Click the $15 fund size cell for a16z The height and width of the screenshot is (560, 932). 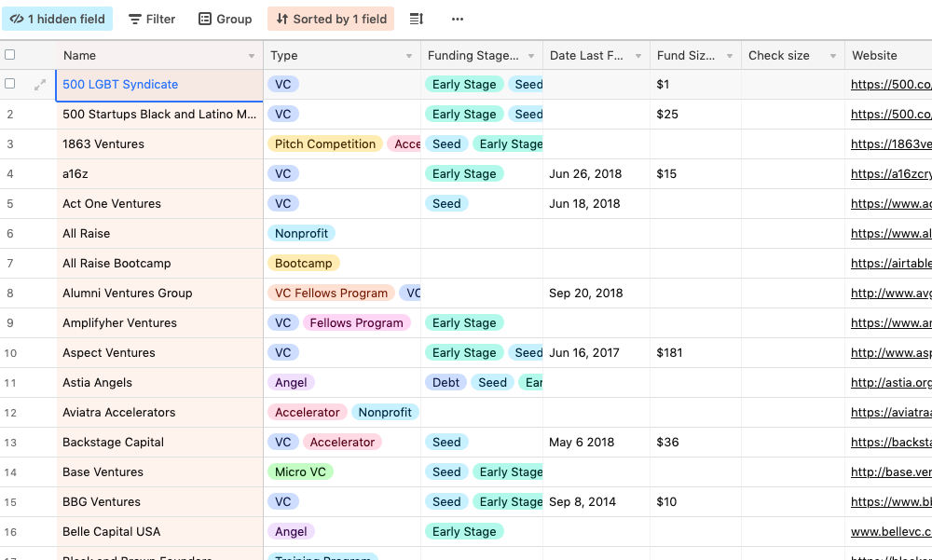(695, 173)
